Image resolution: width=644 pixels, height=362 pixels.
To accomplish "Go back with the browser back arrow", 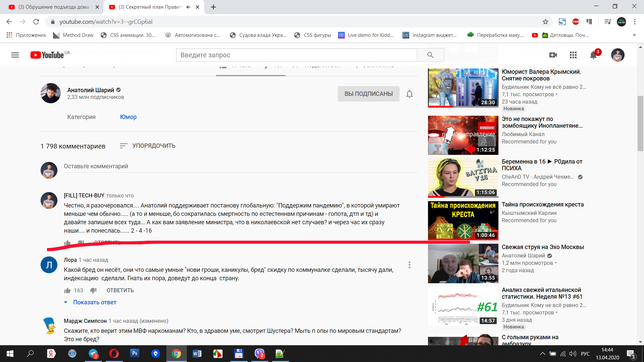I will tap(9, 22).
